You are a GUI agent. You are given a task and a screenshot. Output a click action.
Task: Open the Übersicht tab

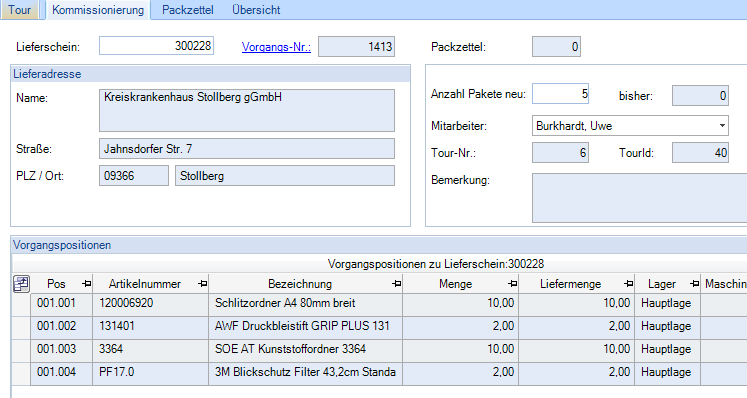pyautogui.click(x=256, y=10)
